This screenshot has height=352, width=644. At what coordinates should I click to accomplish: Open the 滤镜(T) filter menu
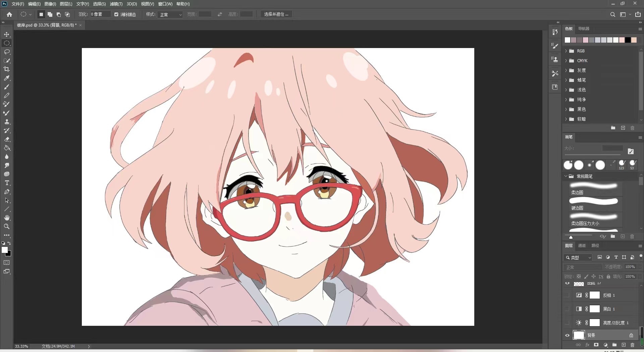tap(116, 4)
